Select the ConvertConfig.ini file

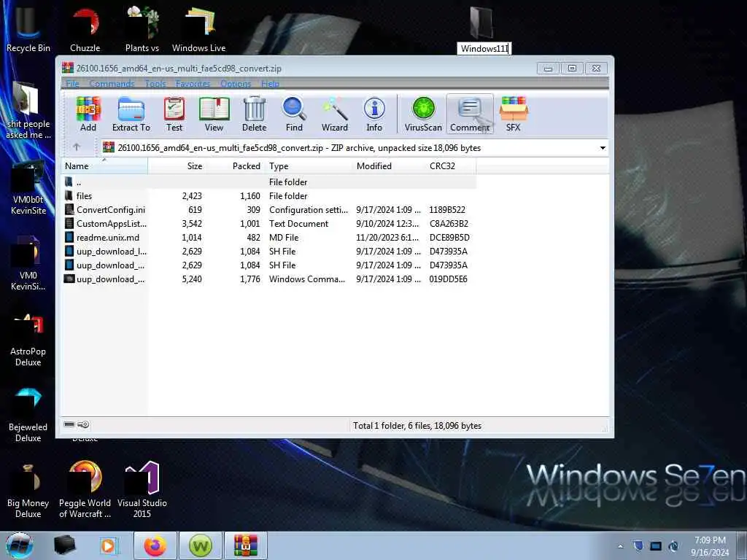(x=269, y=209)
